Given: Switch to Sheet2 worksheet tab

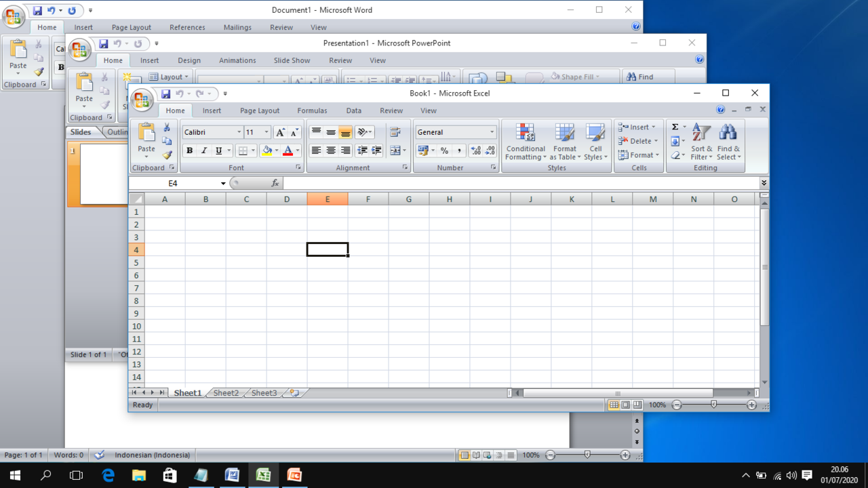Looking at the screenshot, I should 226,393.
